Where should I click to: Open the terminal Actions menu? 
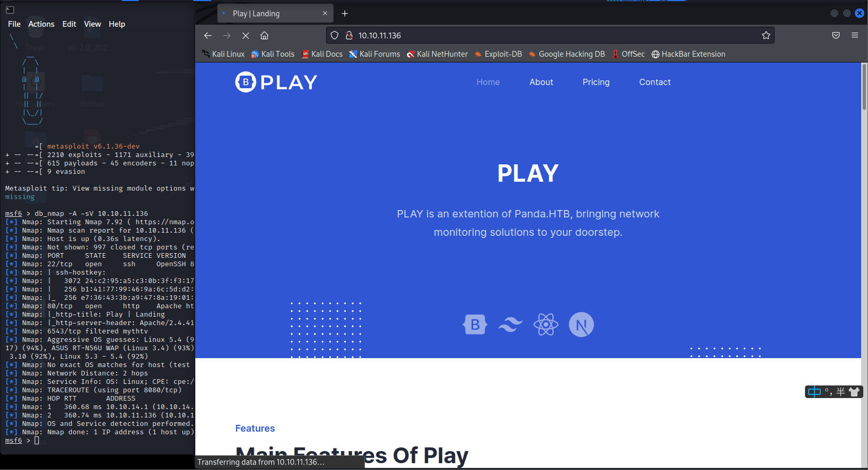tap(41, 24)
